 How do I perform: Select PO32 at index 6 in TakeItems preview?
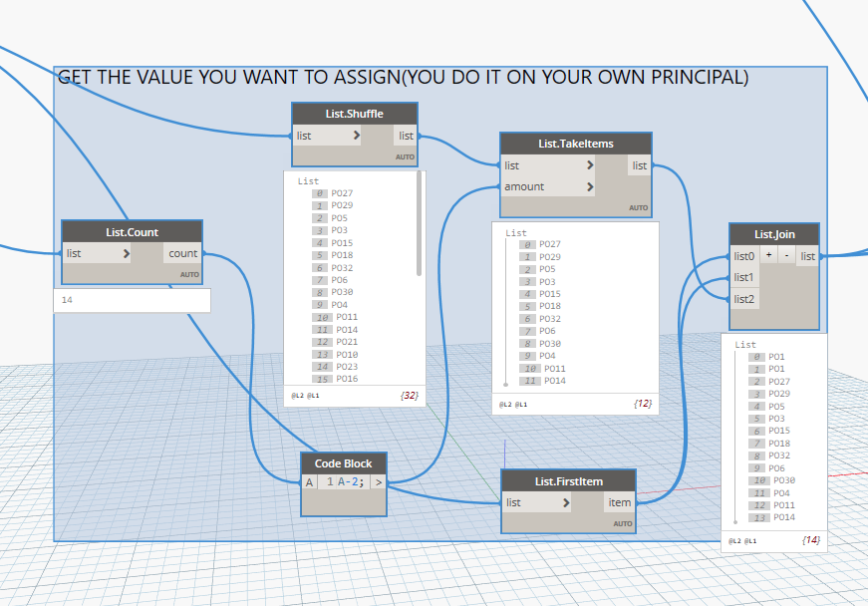tap(550, 318)
